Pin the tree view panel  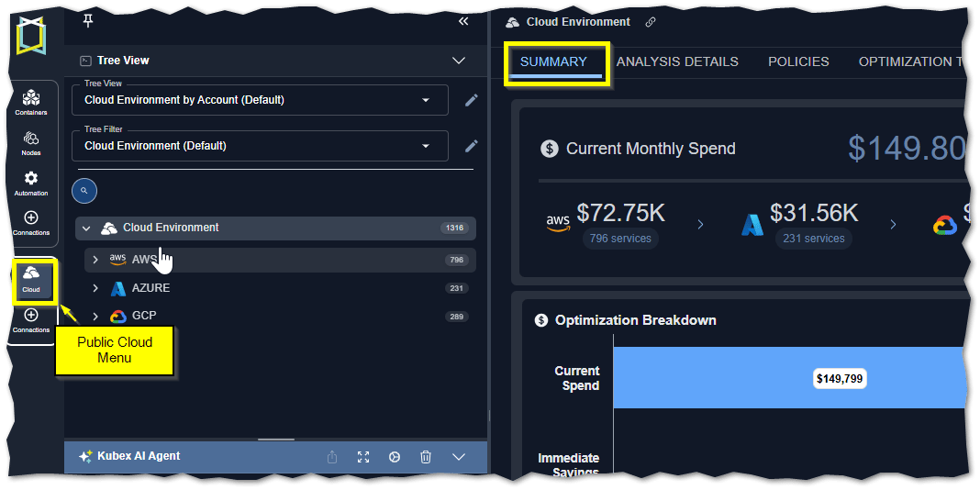click(x=87, y=22)
